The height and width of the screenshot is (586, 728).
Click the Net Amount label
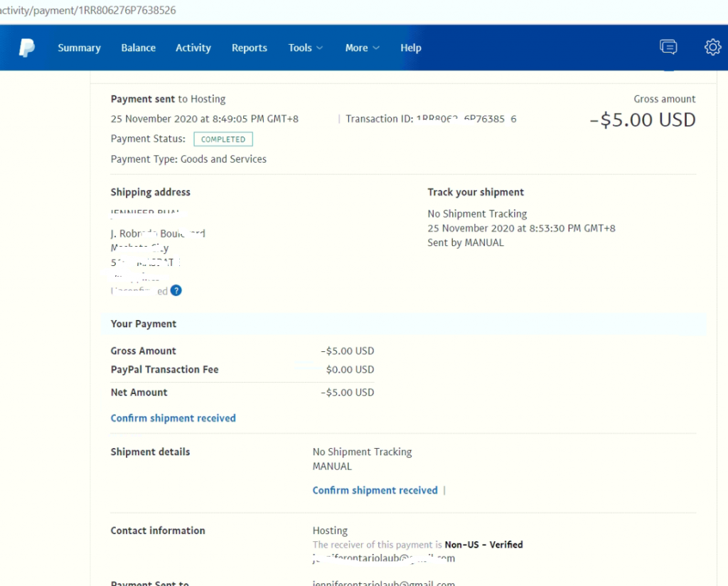[x=139, y=393]
